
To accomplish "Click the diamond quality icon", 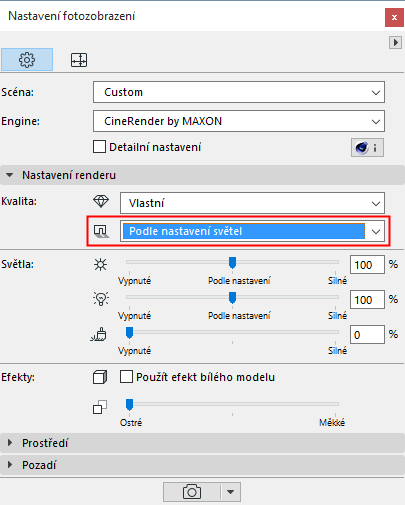I will (101, 201).
